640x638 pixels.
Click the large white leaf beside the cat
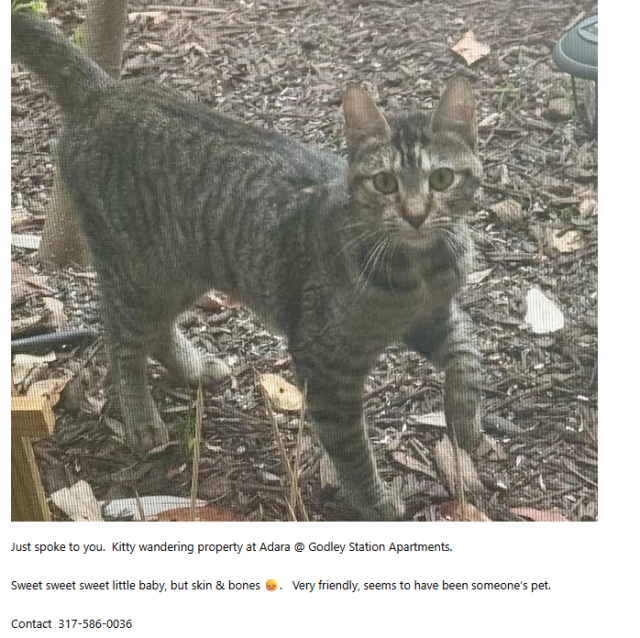point(543,311)
